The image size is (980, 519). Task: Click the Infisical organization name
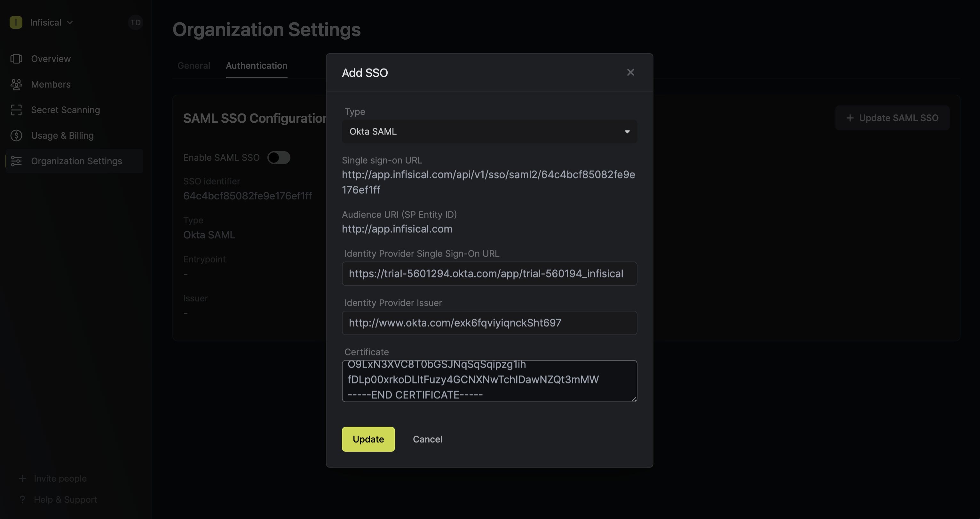click(45, 22)
